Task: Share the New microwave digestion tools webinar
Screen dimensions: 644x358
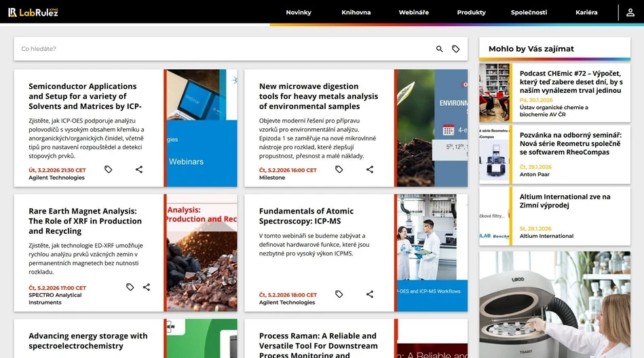Action: pyautogui.click(x=370, y=170)
